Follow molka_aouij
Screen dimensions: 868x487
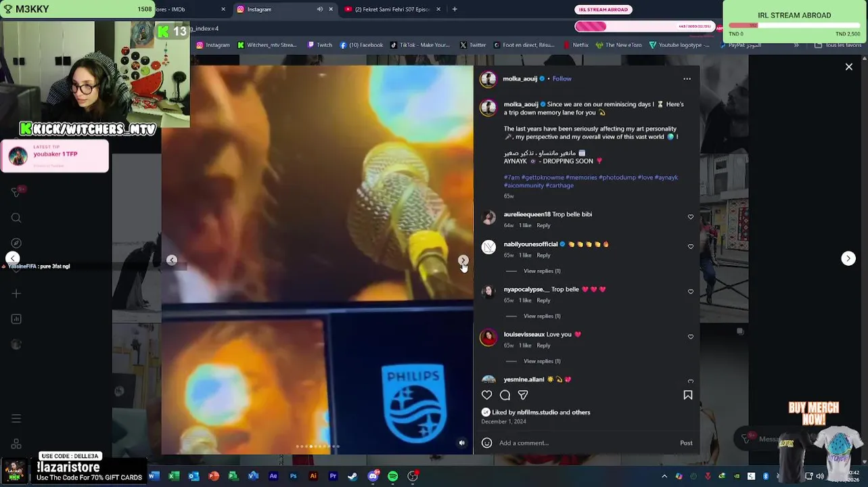coord(562,79)
